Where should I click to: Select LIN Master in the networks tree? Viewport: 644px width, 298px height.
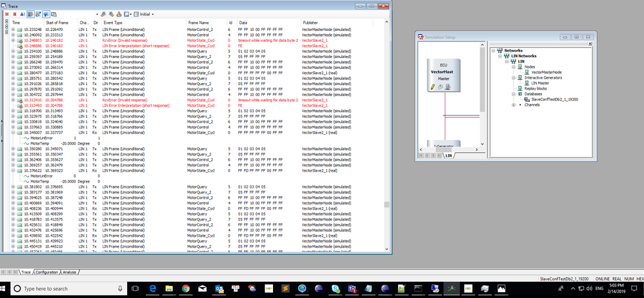(x=540, y=83)
